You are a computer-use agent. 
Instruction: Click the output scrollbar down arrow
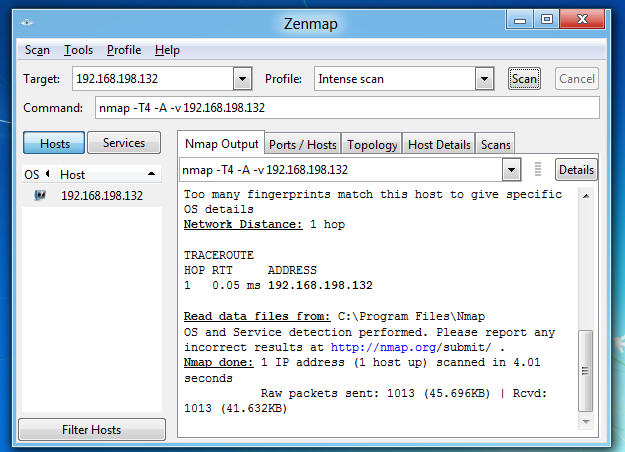tap(586, 422)
